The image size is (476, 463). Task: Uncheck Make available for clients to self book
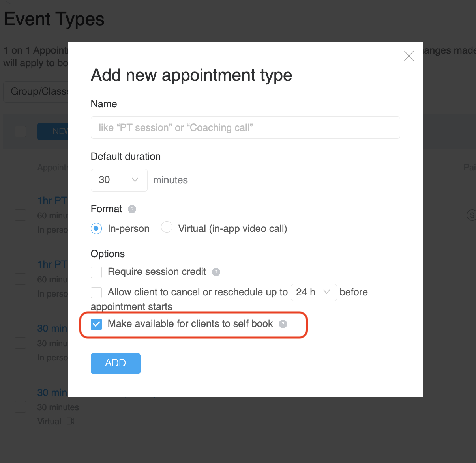tap(96, 324)
